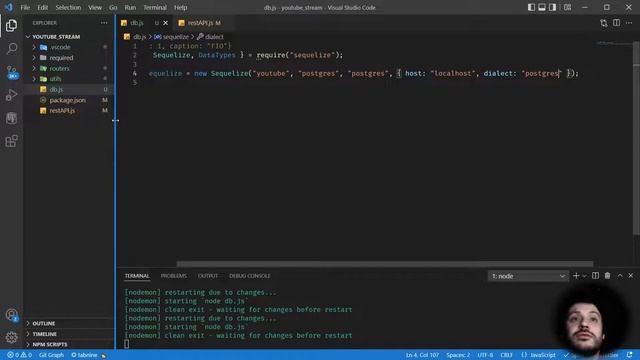
Task: Change end of line sequence CRLF
Action: 506,355
